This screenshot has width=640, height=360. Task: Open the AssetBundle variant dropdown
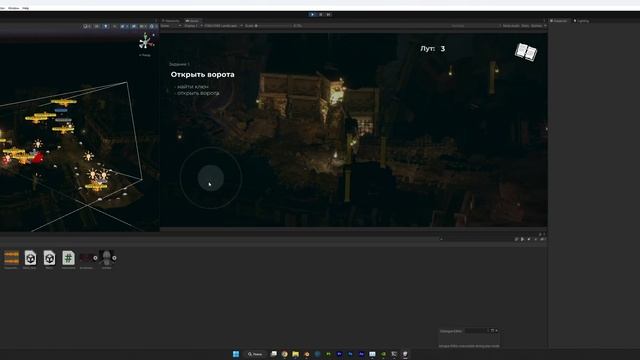pyautogui.click(x=493, y=331)
